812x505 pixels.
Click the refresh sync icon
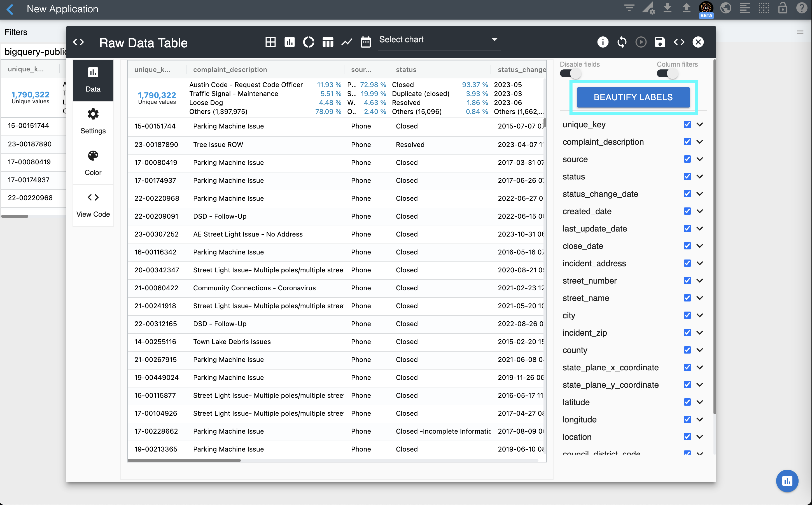point(622,42)
